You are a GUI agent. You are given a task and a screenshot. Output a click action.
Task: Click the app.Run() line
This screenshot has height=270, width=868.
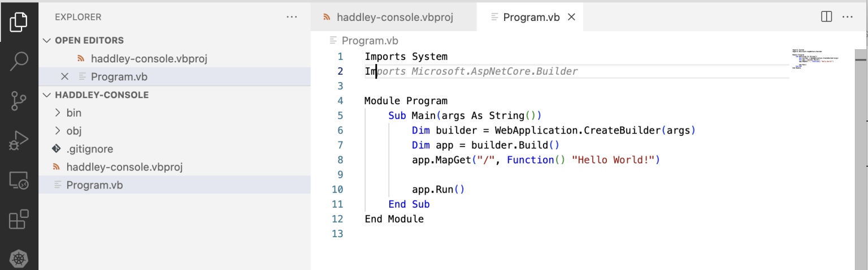click(x=439, y=189)
